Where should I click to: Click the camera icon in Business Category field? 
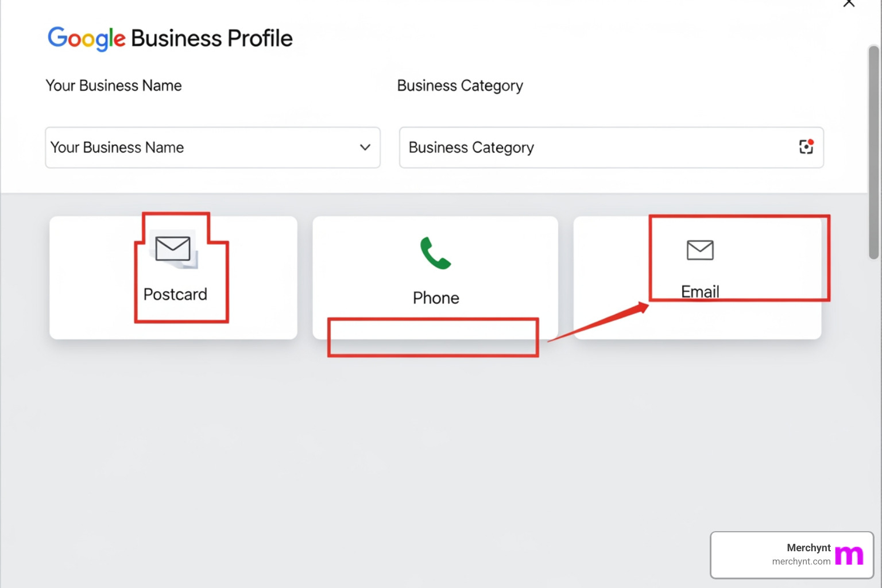806,147
